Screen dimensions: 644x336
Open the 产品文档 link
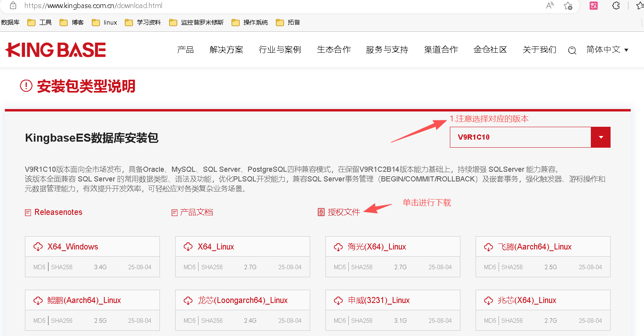(197, 212)
